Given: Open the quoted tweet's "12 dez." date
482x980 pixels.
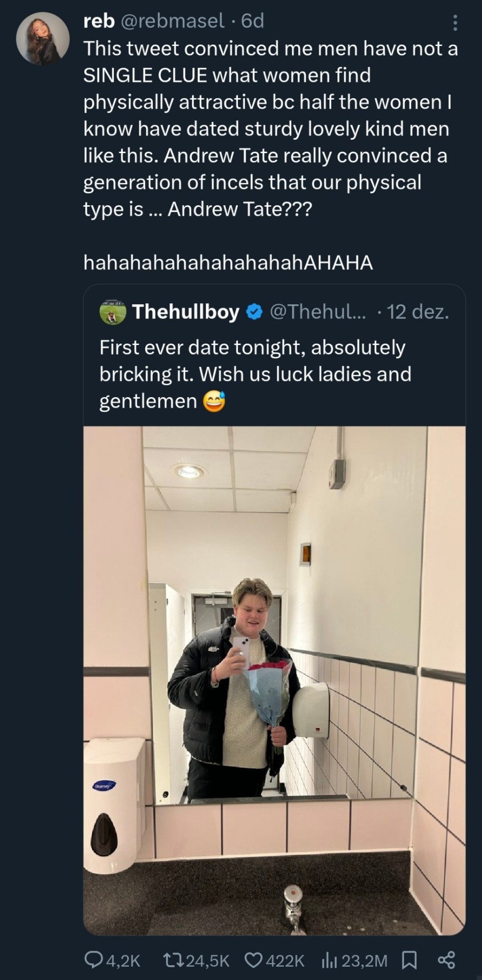Looking at the screenshot, I should [418, 311].
